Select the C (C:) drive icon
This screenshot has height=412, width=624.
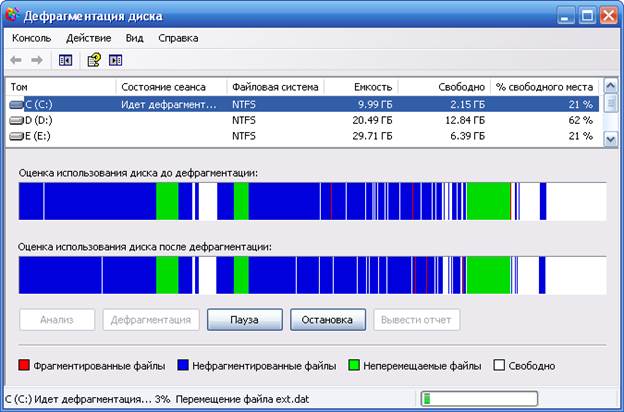tap(16, 105)
